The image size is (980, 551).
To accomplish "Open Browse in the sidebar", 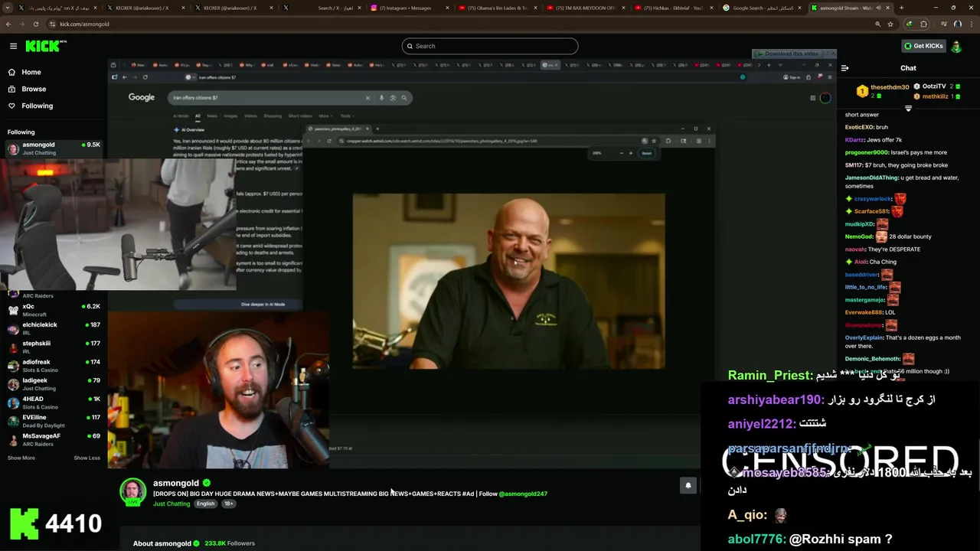I will (34, 89).
